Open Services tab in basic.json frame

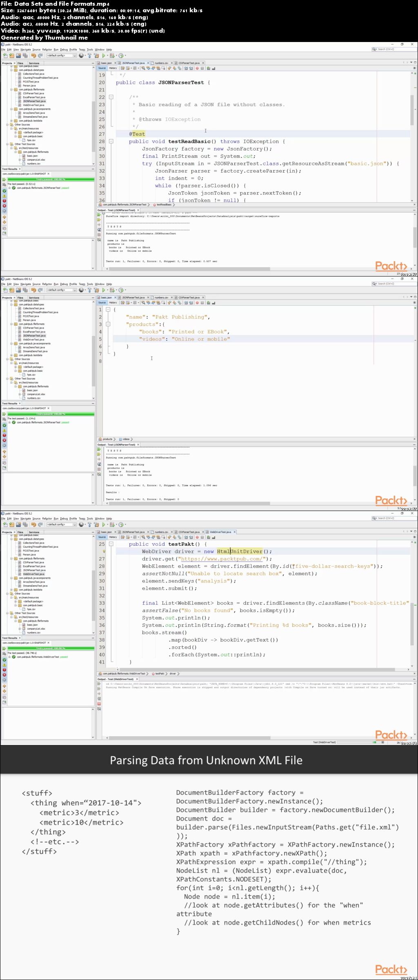tap(34, 298)
